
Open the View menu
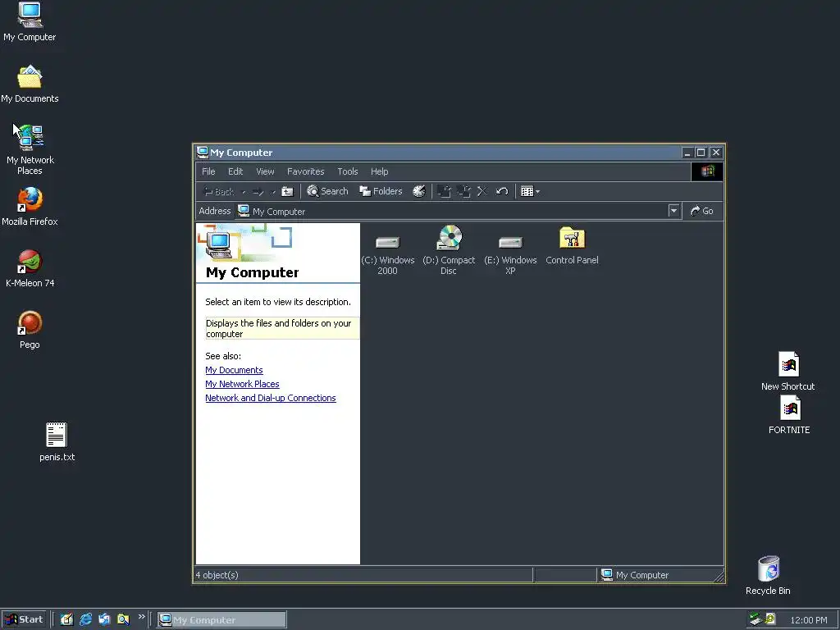click(x=265, y=171)
